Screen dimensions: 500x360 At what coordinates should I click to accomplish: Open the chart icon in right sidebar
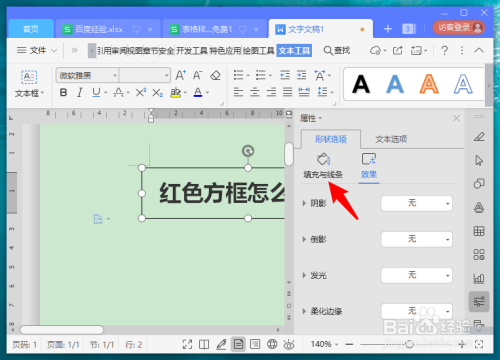click(479, 278)
